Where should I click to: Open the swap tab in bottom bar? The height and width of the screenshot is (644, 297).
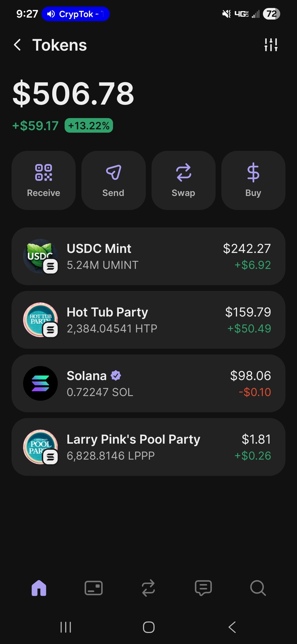pos(148,588)
